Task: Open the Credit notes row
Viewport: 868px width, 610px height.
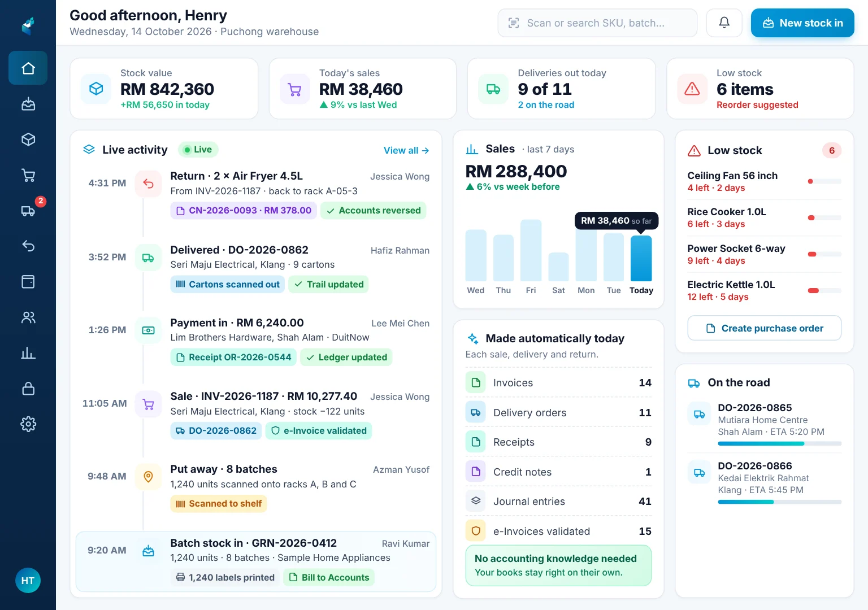Action: pos(558,472)
